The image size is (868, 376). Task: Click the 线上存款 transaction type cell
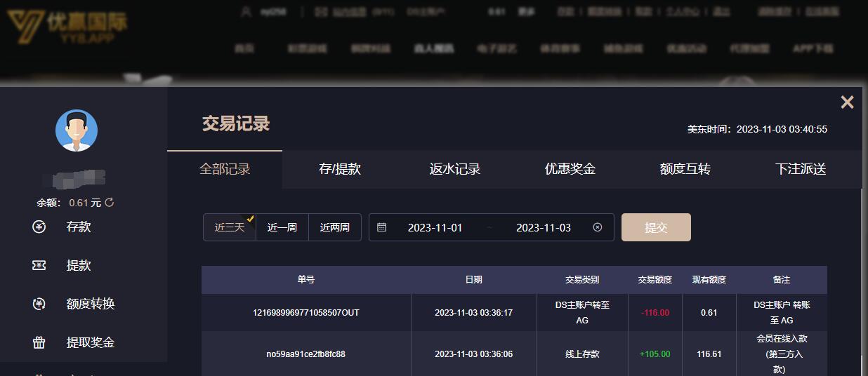[x=582, y=354]
